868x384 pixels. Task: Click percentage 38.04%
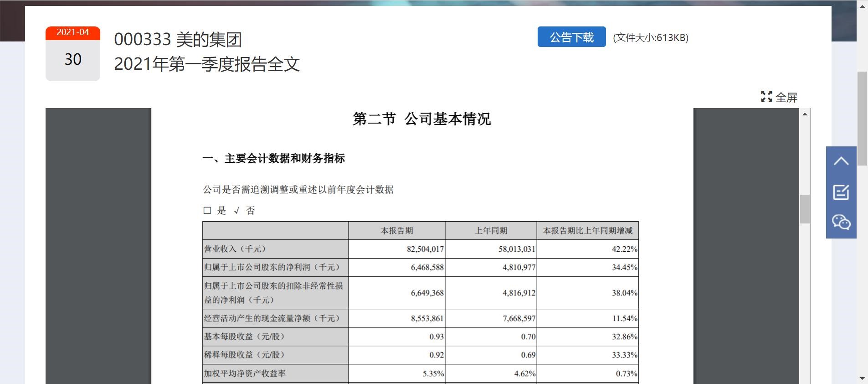[625, 293]
